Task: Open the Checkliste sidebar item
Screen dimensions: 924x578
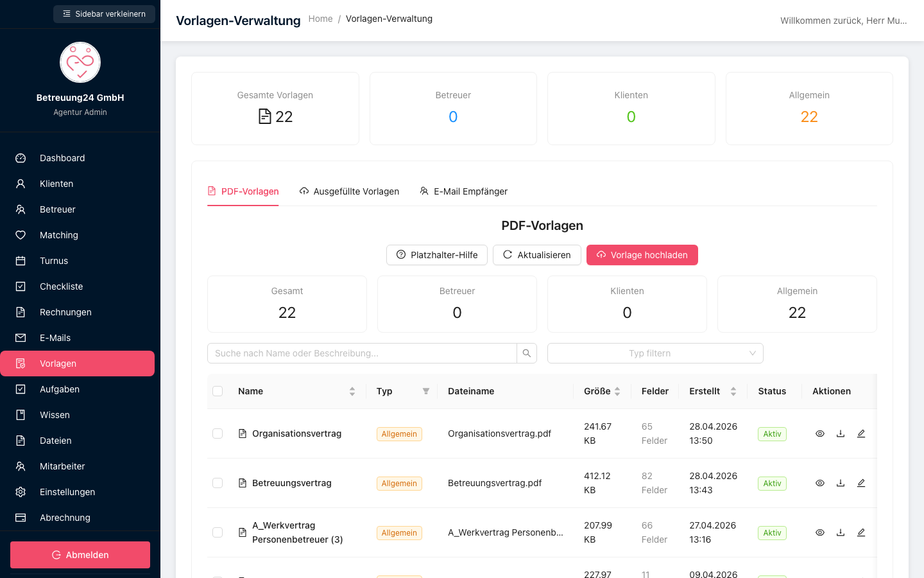Action: pyautogui.click(x=77, y=286)
